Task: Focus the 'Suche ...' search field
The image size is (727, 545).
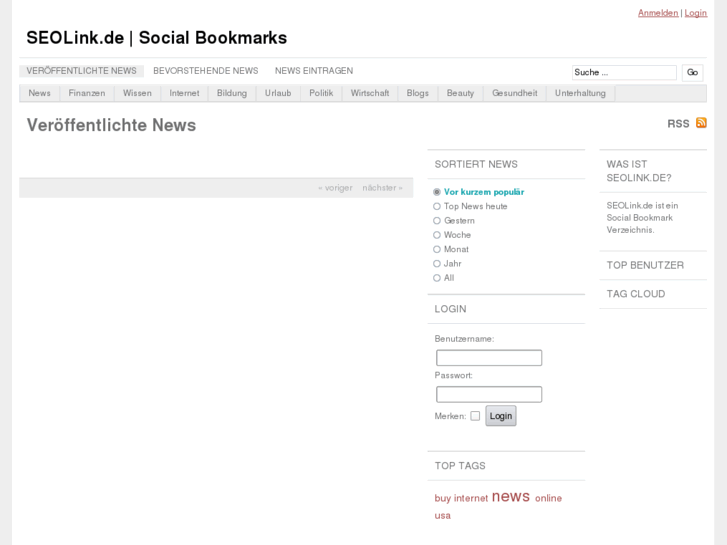Action: coord(624,72)
